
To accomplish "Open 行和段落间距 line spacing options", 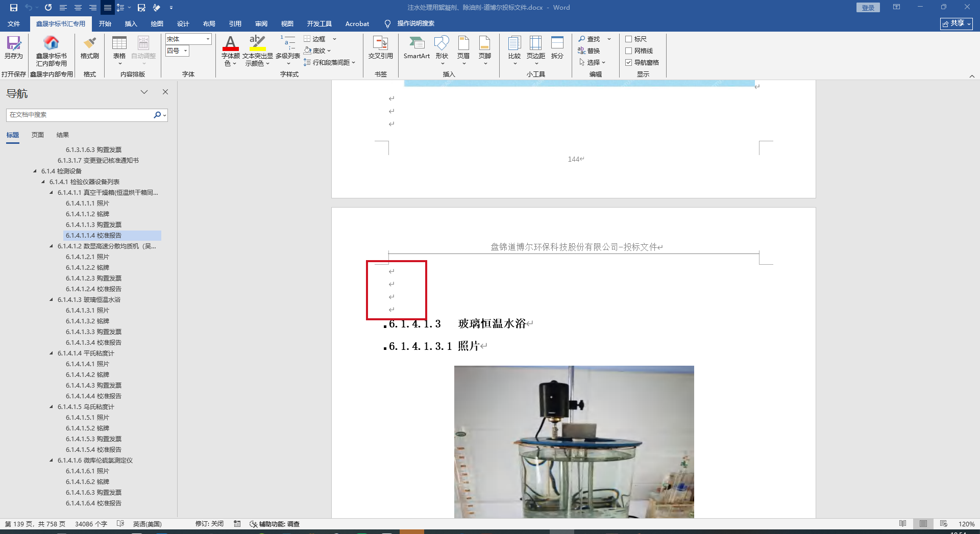I will pyautogui.click(x=329, y=62).
